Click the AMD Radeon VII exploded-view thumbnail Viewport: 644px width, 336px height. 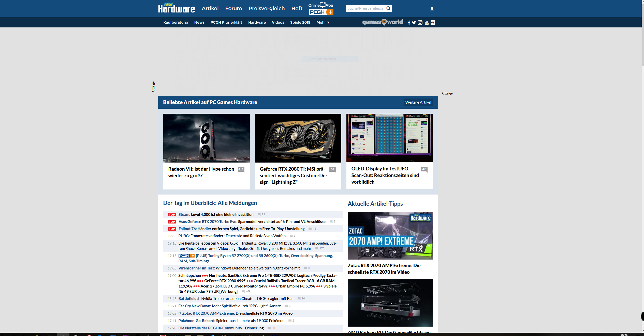(390, 303)
